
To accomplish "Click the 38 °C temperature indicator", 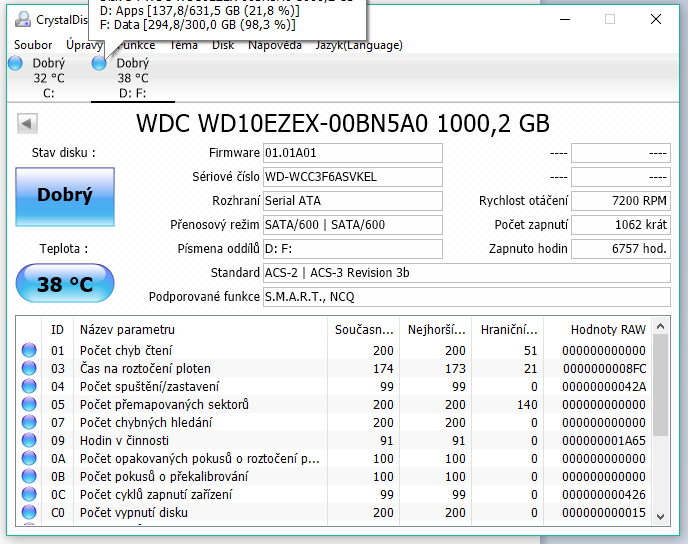I will point(65,284).
